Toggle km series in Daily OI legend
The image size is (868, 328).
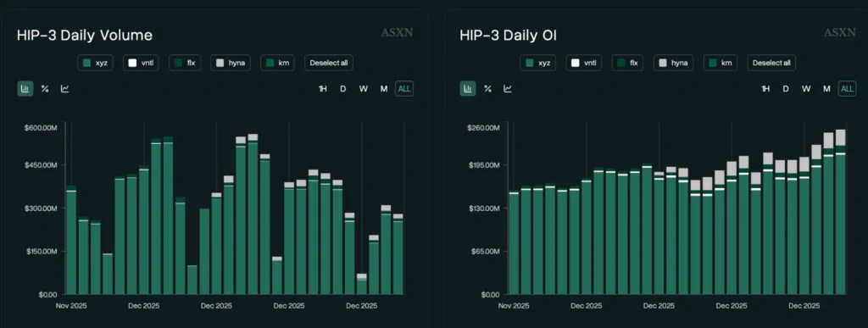pyautogui.click(x=721, y=63)
